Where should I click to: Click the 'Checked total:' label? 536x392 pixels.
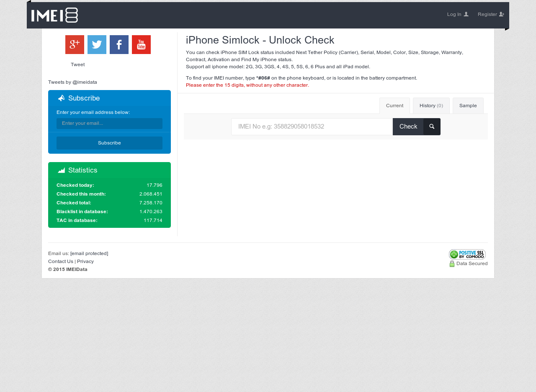[74, 203]
